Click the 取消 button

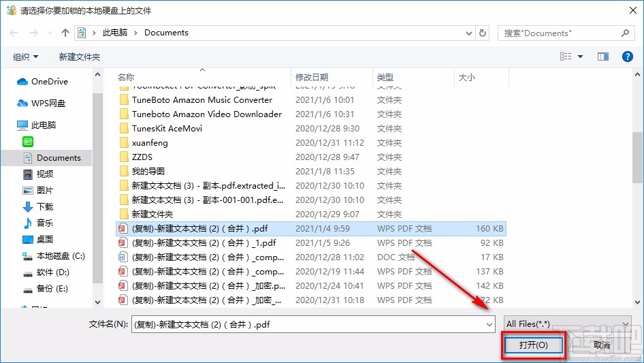(601, 345)
